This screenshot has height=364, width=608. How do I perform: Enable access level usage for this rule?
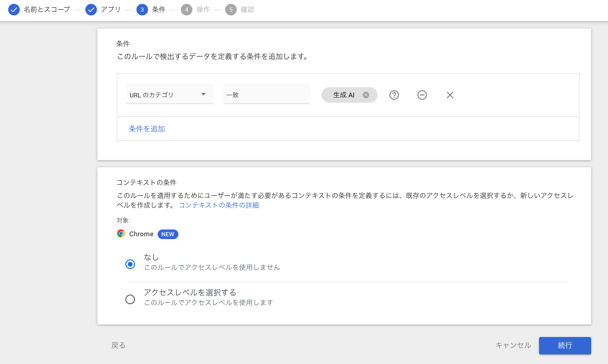point(130,299)
